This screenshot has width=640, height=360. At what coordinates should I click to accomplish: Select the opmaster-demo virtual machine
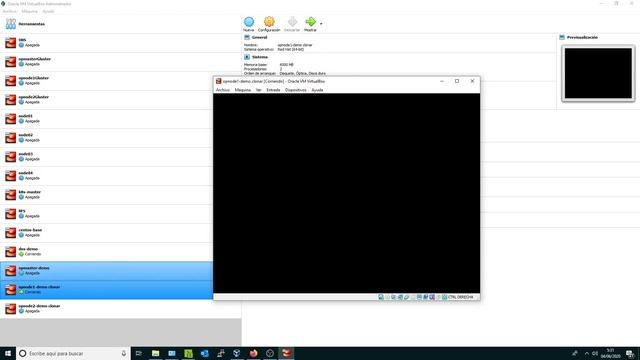[106, 271]
